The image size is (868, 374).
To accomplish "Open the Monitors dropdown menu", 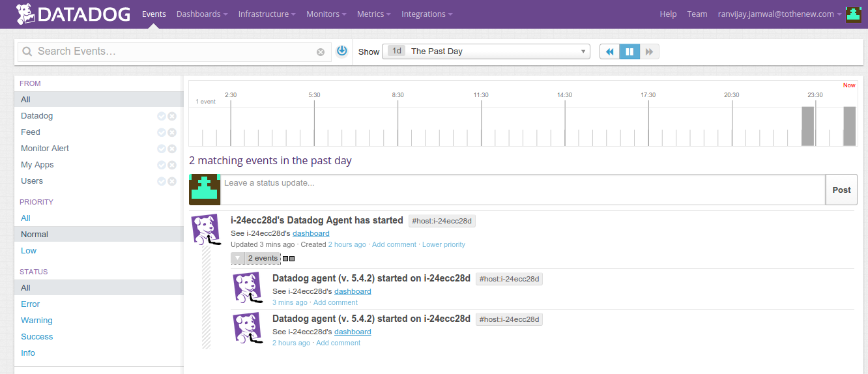I will [x=326, y=14].
